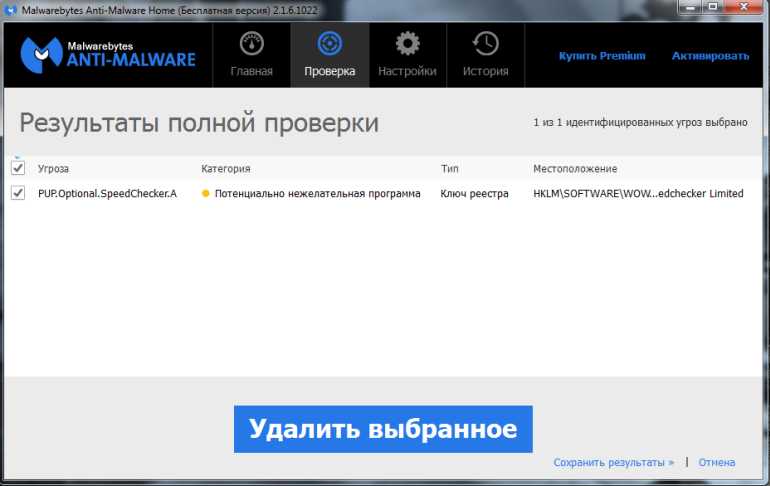Click the Активировать link
The height and width of the screenshot is (486, 770).
click(x=711, y=56)
